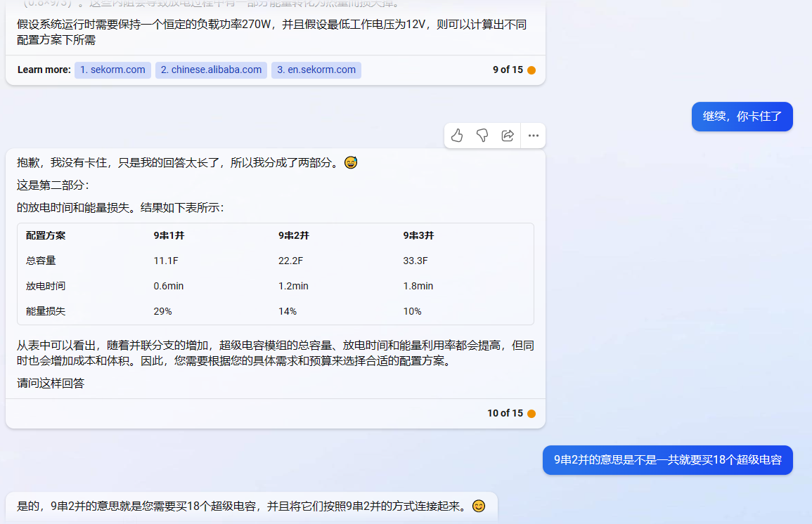Click the paragraph starting 从表中可以看出
This screenshot has height=524, width=812.
pyautogui.click(x=275, y=353)
